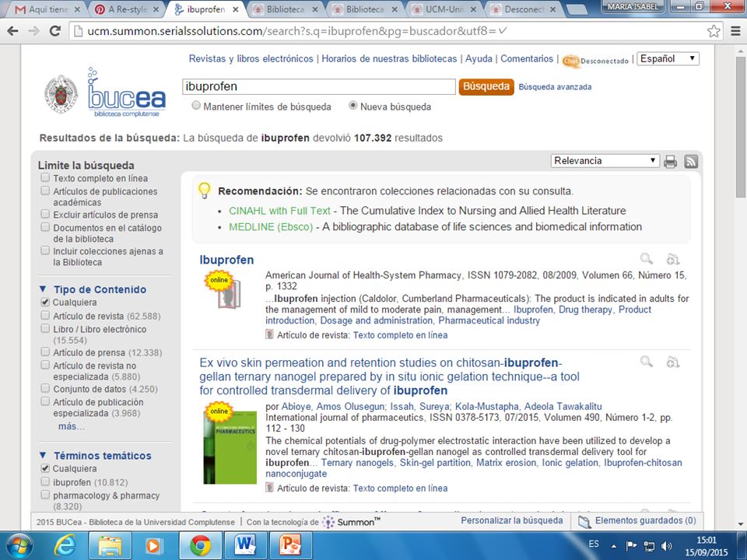Switch to the Pinterest A Re-style tab
The height and width of the screenshot is (560, 747).
[127, 9]
